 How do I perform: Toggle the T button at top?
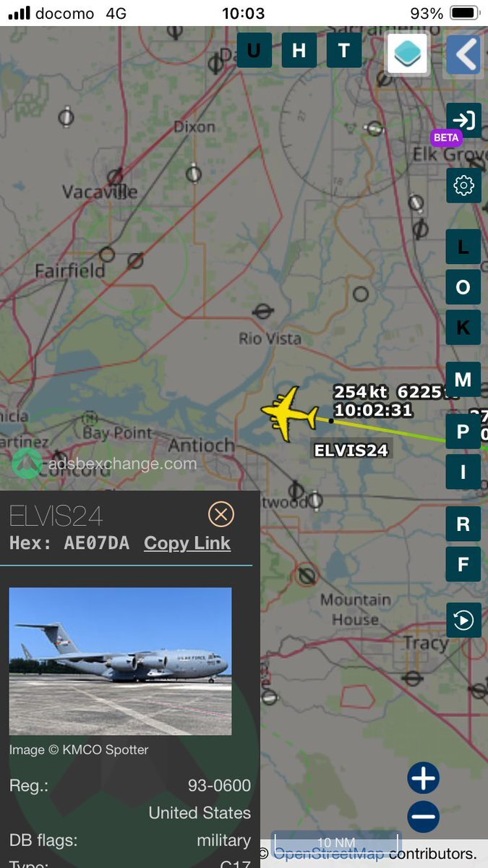coord(344,51)
